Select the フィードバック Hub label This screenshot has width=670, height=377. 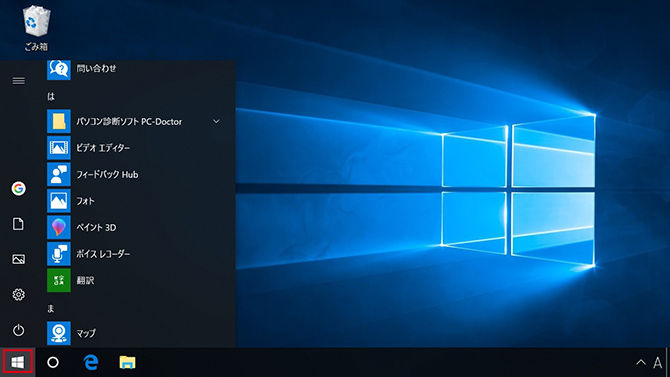tap(107, 174)
